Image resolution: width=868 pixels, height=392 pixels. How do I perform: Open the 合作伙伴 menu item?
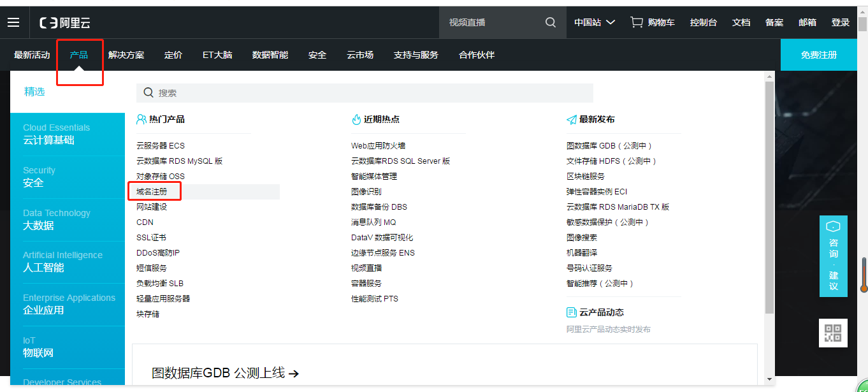click(x=477, y=55)
